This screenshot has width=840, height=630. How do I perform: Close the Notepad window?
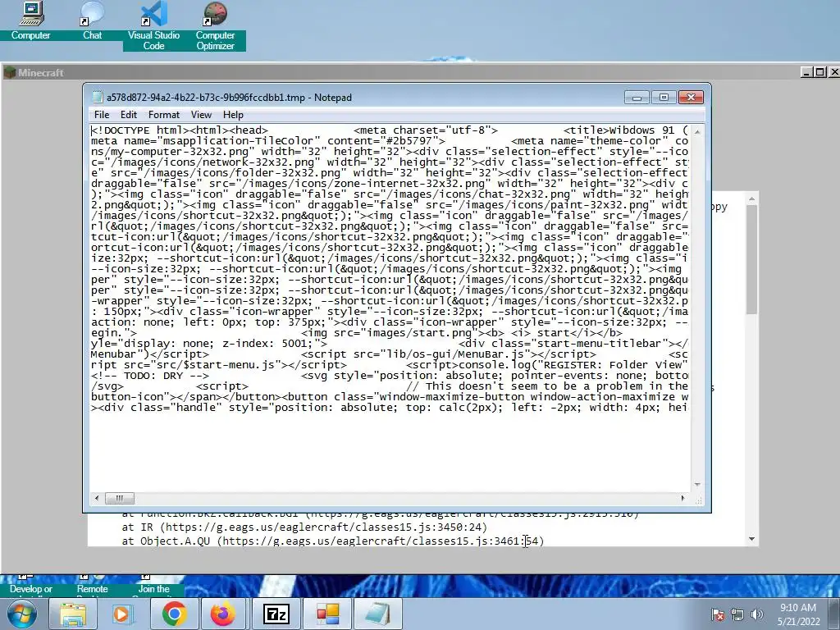coord(691,98)
